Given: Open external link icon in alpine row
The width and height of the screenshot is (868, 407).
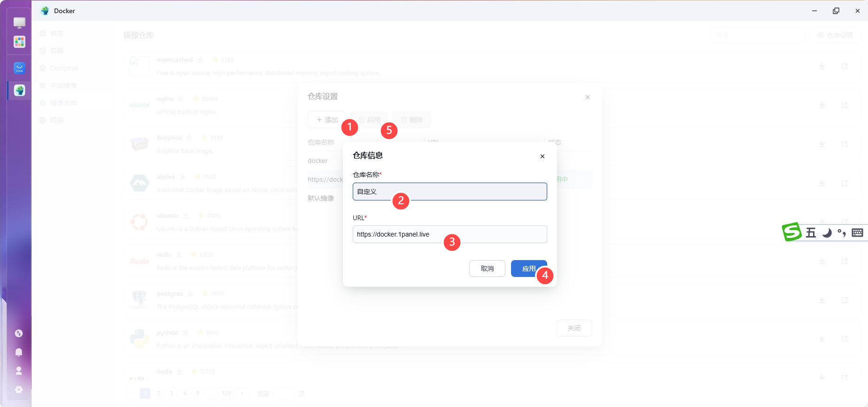Looking at the screenshot, I should tap(845, 183).
